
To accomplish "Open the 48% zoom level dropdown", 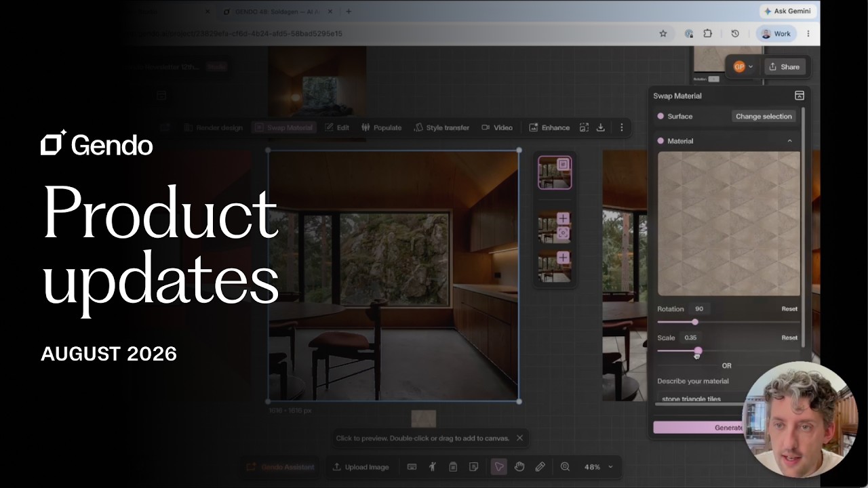I will 598,467.
